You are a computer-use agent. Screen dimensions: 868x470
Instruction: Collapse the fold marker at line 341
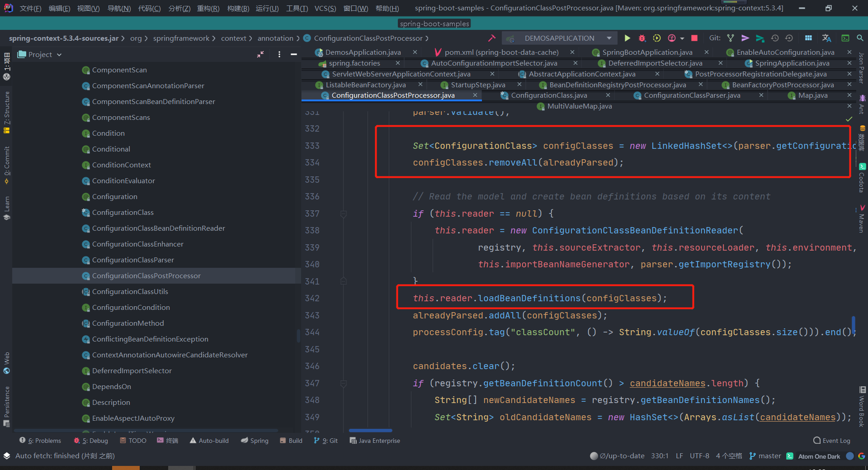point(344,281)
